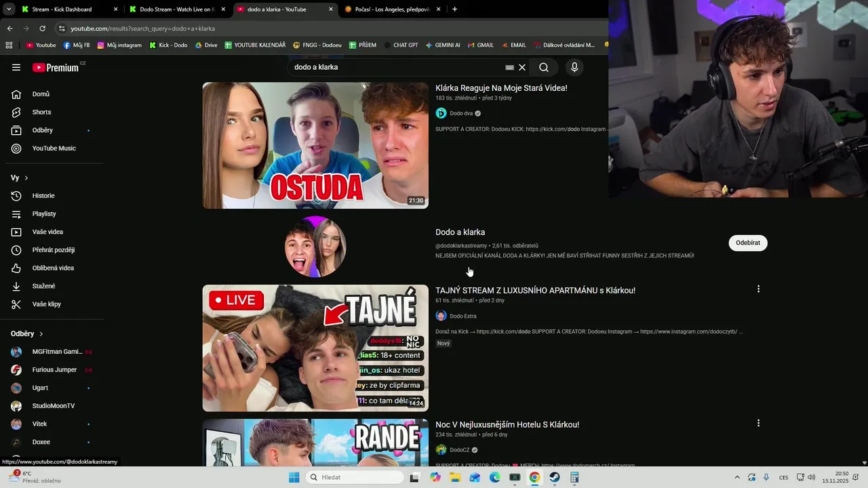Viewport: 868px width, 488px height.
Task: Switch to Dodo Stream Watch Live tab
Action: coord(176,9)
